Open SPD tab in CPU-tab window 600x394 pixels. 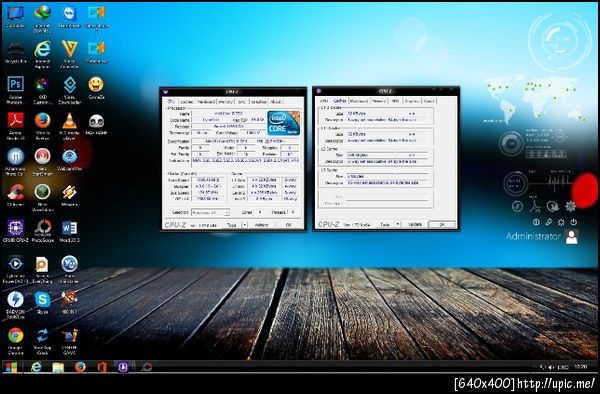[x=241, y=102]
